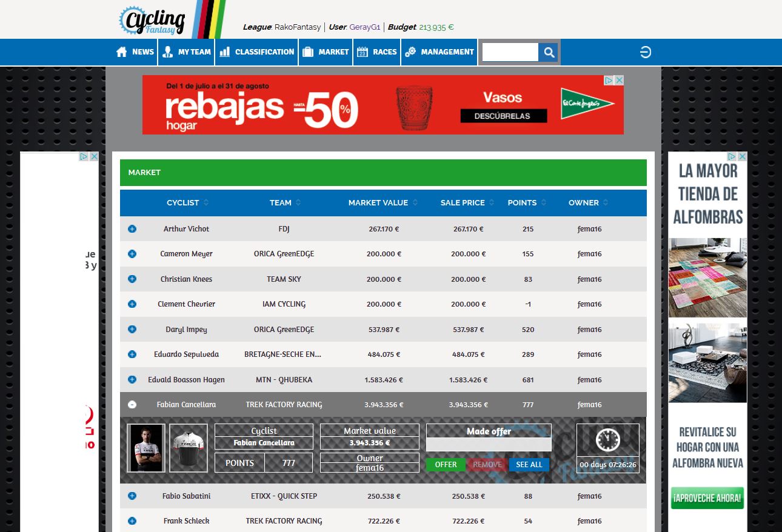Expand the Daryl Impey row
This screenshot has height=532, width=782.
pyautogui.click(x=132, y=330)
